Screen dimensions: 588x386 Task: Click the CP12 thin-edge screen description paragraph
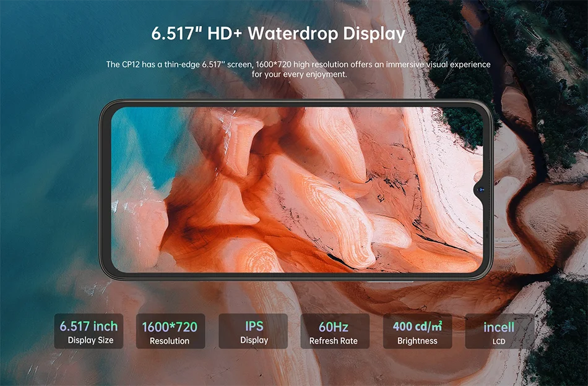298,69
